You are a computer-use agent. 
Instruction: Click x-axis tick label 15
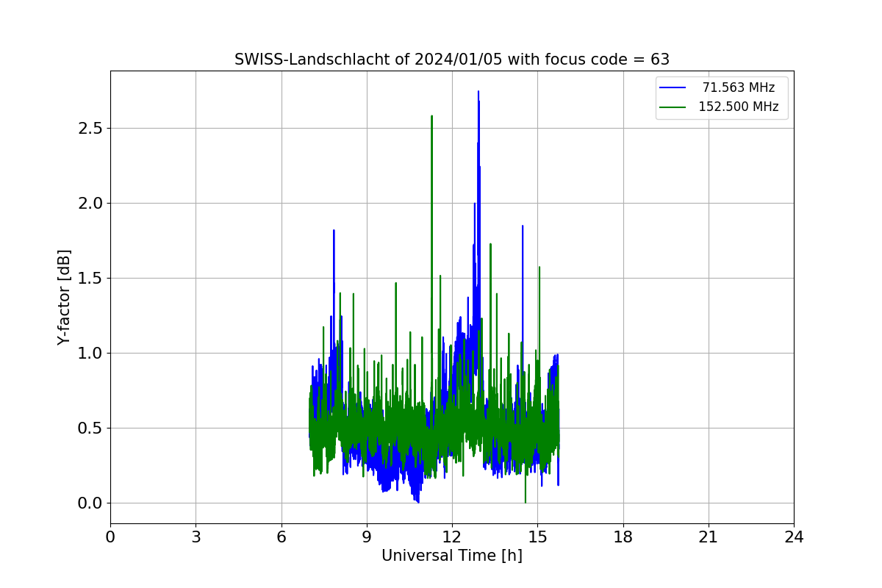tap(537, 537)
